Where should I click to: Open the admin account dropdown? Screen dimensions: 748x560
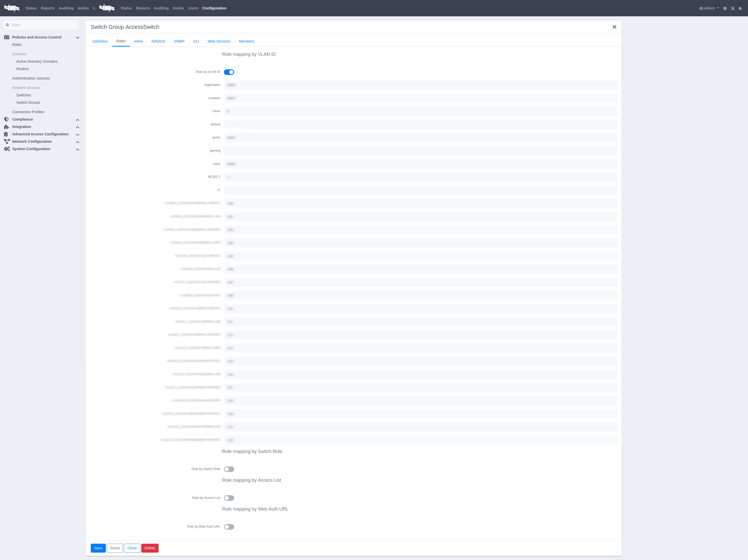point(709,8)
